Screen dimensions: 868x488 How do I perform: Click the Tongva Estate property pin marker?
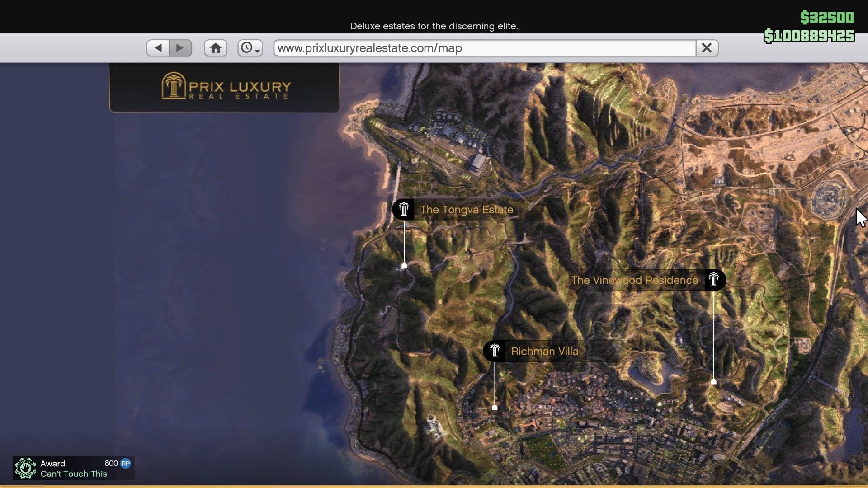(x=404, y=267)
